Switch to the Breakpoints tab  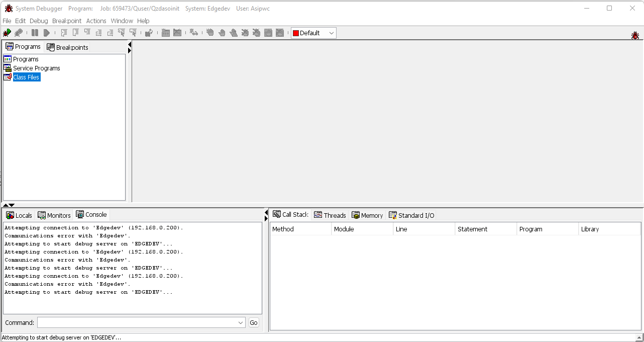pos(68,47)
